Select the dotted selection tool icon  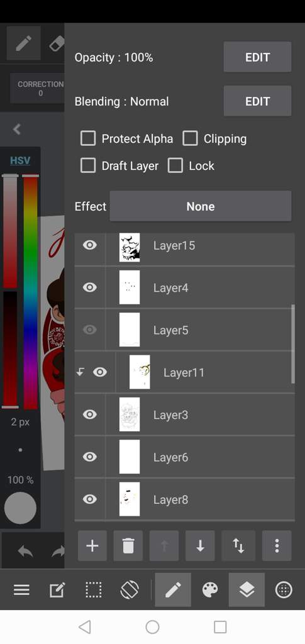(x=93, y=590)
